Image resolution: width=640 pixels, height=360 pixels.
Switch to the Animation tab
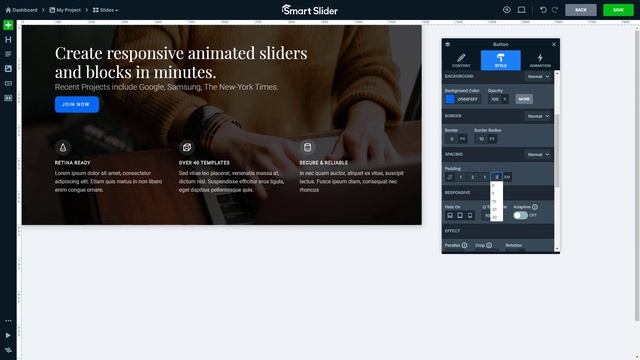[x=540, y=60]
